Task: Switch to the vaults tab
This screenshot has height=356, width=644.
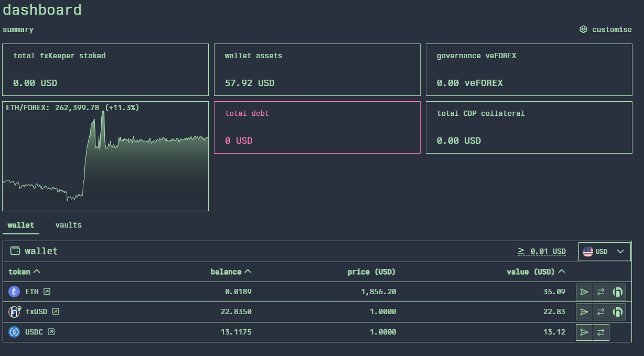Action: (x=69, y=225)
